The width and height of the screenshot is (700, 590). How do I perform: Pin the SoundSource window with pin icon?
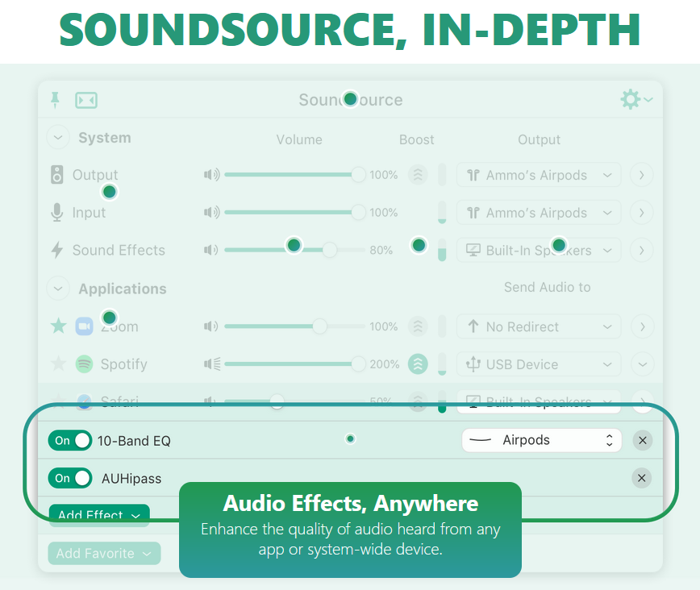[55, 100]
